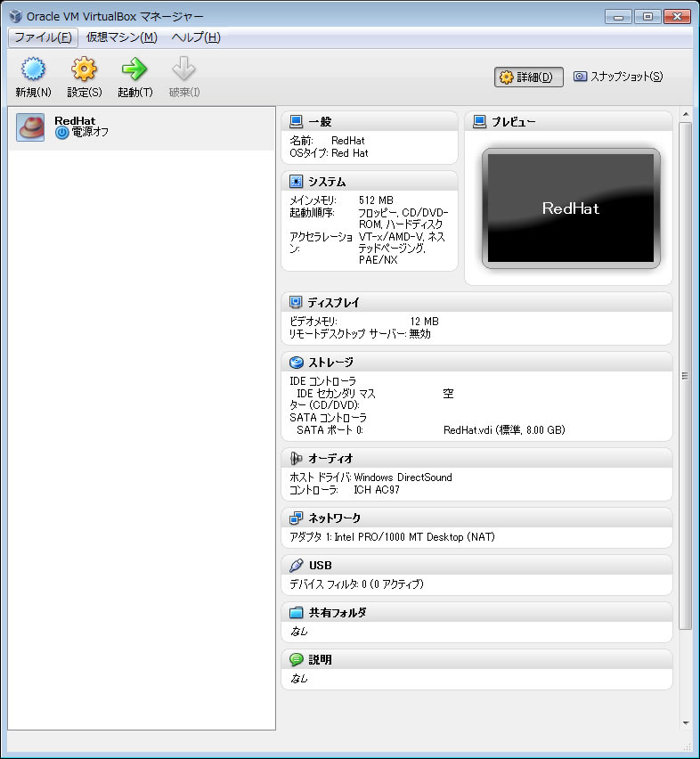Image resolution: width=700 pixels, height=759 pixels.
Task: Click the details pane scrollbar down arrow
Action: 685,722
